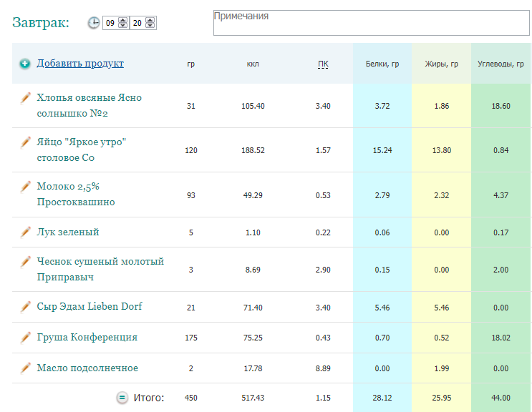Image resolution: width=532 pixels, height=412 pixels.
Task: Click the 2.90 ПК value for dried garlic
Action: (x=323, y=270)
